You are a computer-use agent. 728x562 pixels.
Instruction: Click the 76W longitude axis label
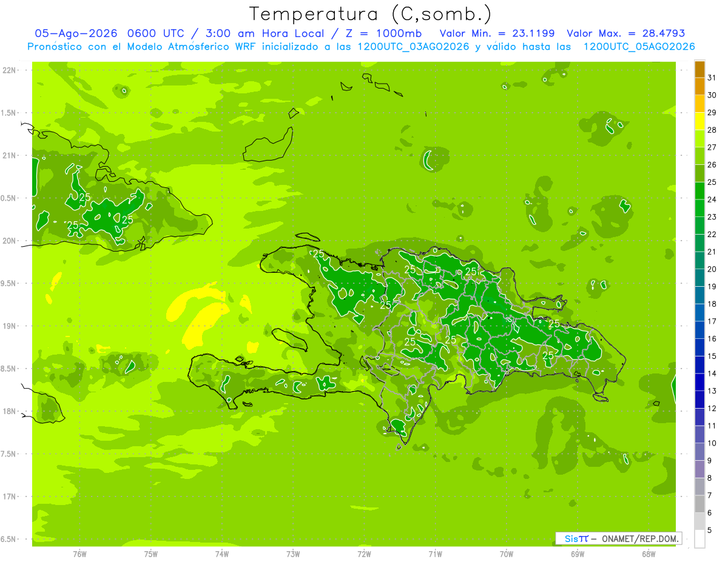click(x=79, y=554)
